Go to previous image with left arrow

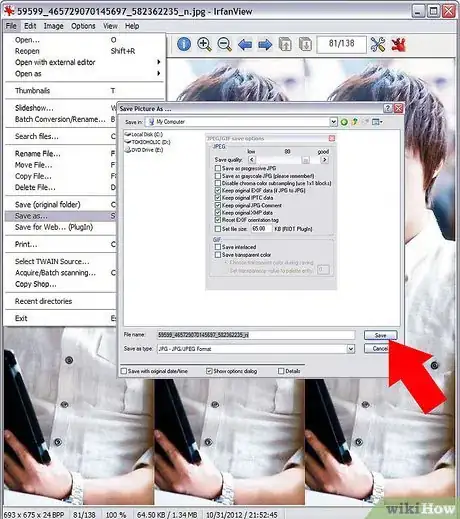[245, 44]
